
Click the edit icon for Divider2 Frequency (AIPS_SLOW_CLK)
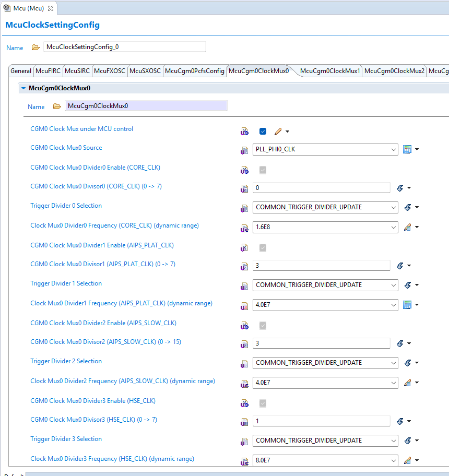[407, 383]
